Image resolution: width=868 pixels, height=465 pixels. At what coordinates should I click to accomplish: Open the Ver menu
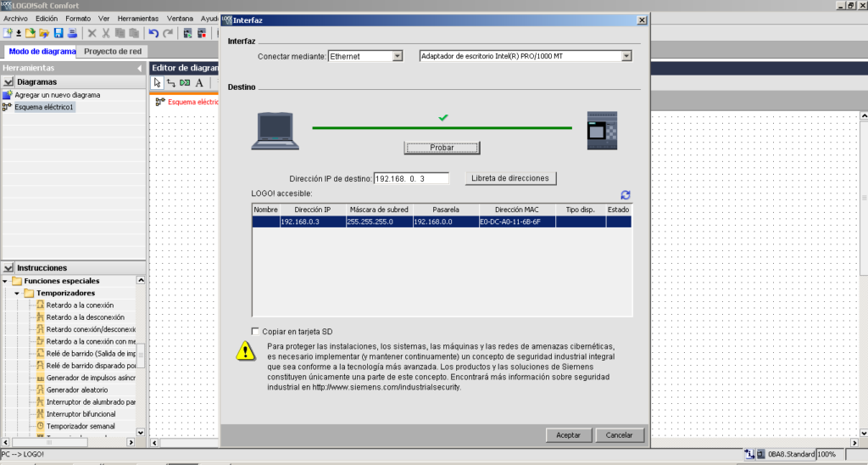click(x=104, y=19)
